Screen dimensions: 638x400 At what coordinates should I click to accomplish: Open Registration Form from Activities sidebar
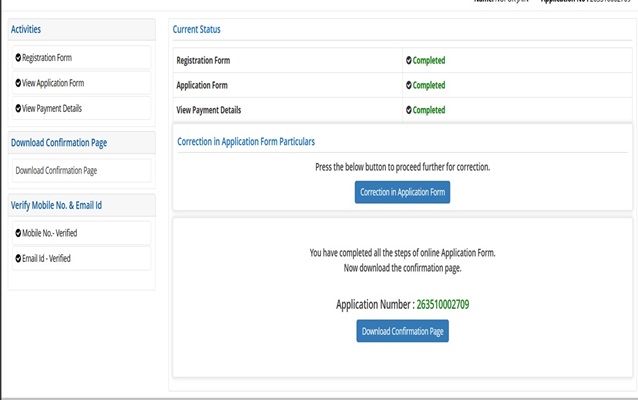[x=47, y=58]
